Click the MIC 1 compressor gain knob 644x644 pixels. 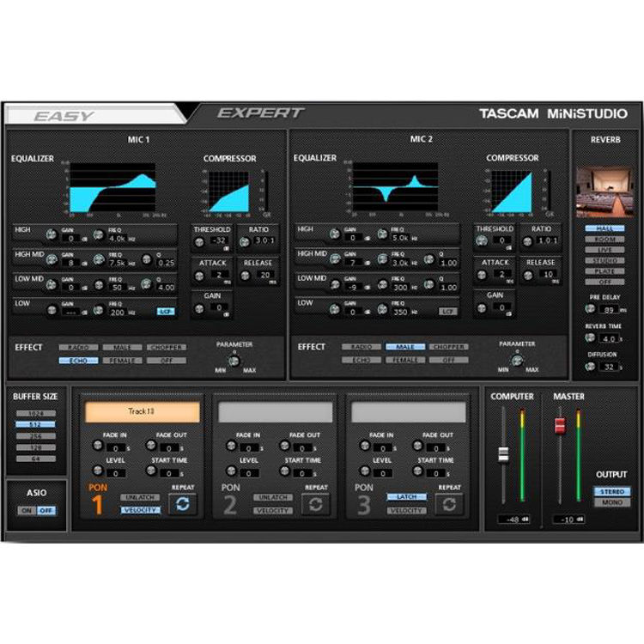click(199, 308)
